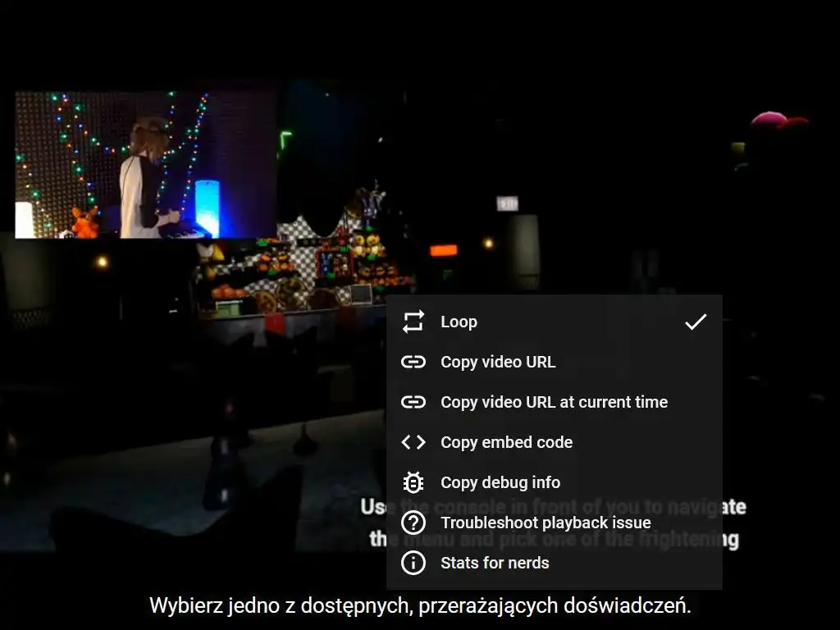Image resolution: width=840 pixels, height=630 pixels.
Task: Open Stats for nerds
Action: coord(554,563)
